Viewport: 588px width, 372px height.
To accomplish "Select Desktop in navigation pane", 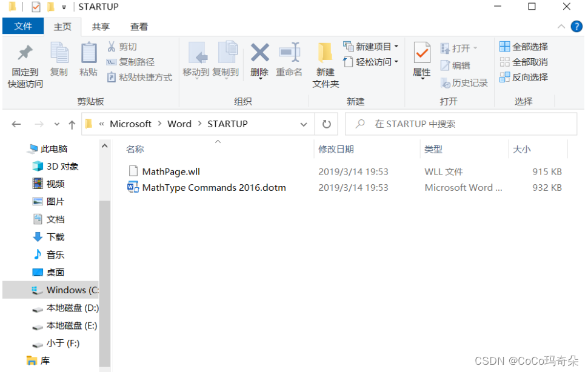I will (48, 273).
